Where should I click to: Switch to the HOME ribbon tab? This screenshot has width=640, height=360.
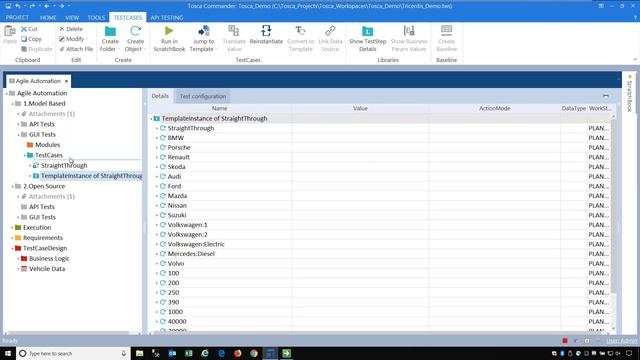click(x=48, y=18)
